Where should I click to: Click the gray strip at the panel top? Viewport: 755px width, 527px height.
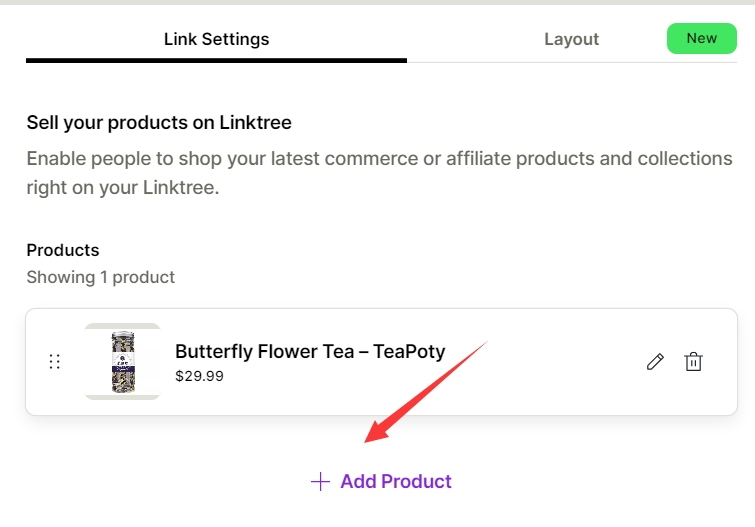point(378,2)
